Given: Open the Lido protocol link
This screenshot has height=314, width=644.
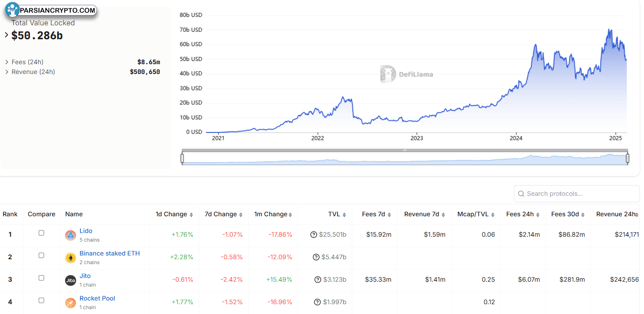Looking at the screenshot, I should click(86, 231).
